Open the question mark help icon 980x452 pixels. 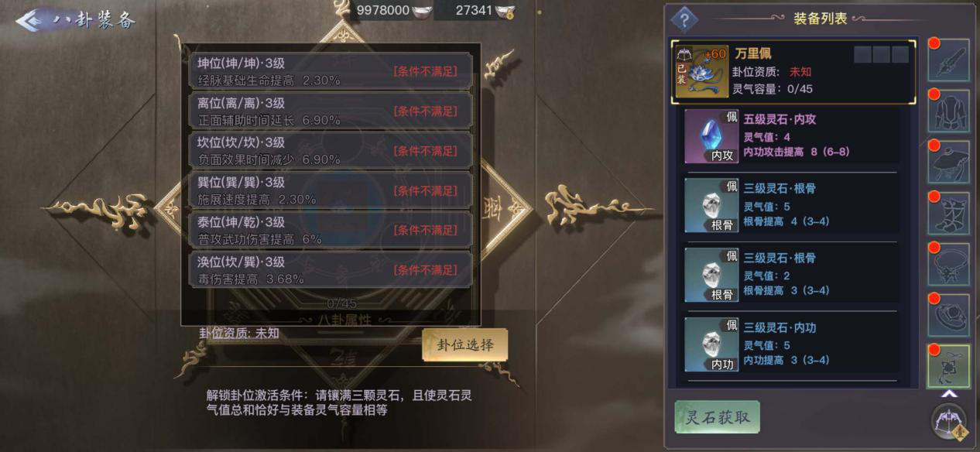(x=684, y=19)
